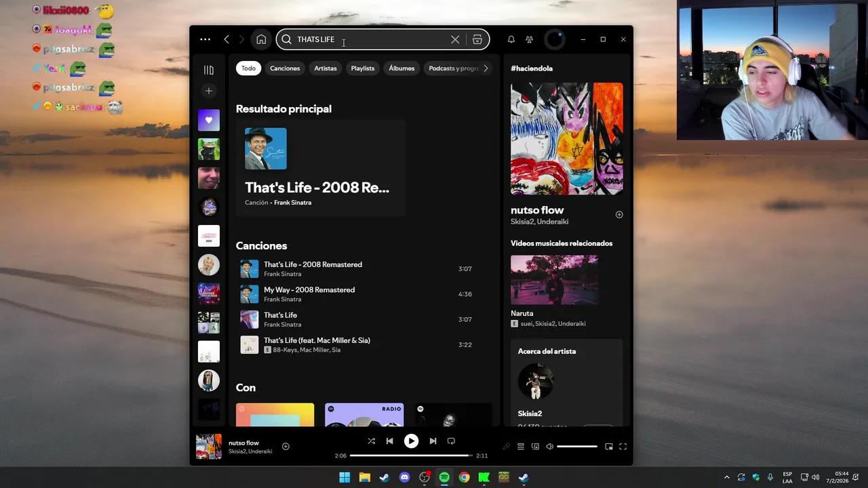Play the current song

point(411,441)
